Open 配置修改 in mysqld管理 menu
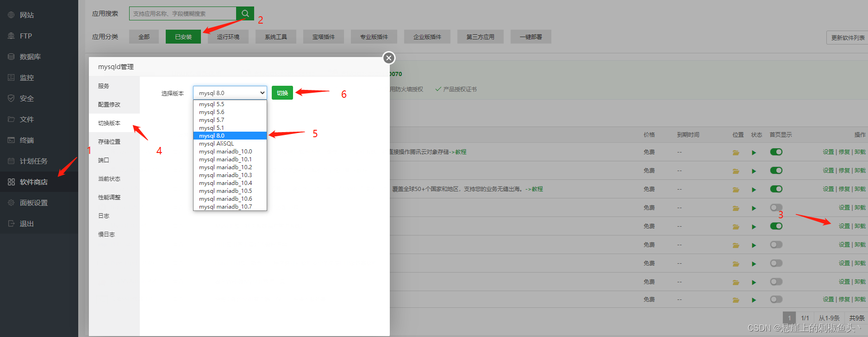Image resolution: width=868 pixels, height=337 pixels. click(x=114, y=104)
